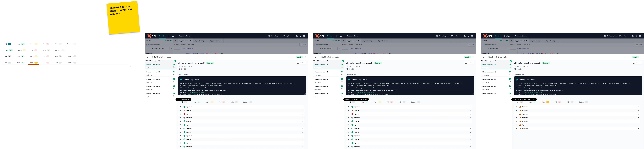Select Queued 4 tab in third mockup

(584, 102)
